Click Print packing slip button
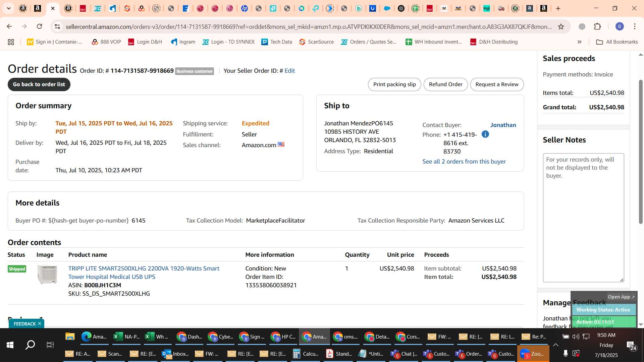This screenshot has width=644, height=362. point(394,84)
